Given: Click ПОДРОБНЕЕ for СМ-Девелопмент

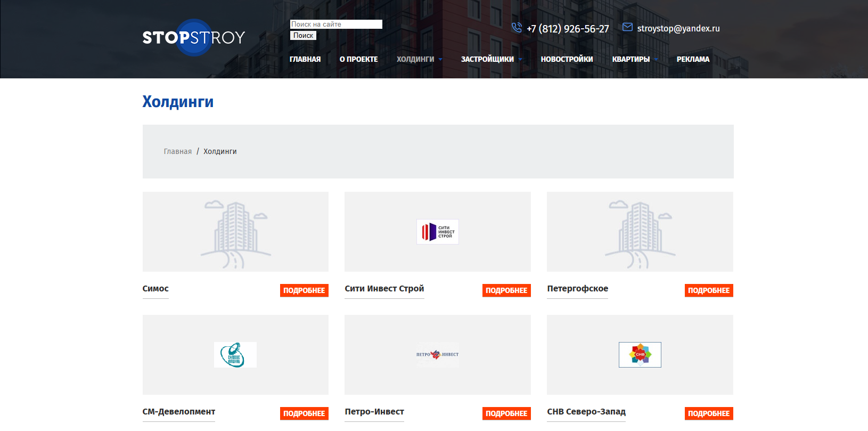Looking at the screenshot, I should click(x=304, y=413).
